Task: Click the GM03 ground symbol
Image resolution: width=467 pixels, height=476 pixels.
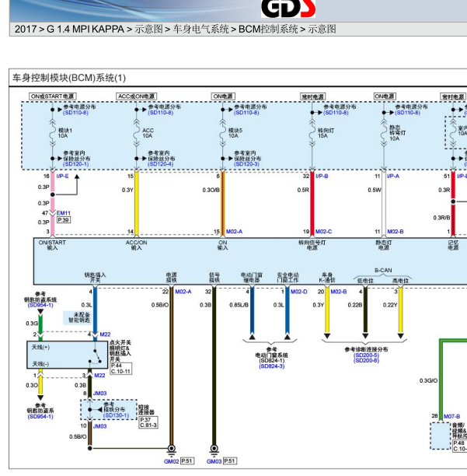Action: 214,450
